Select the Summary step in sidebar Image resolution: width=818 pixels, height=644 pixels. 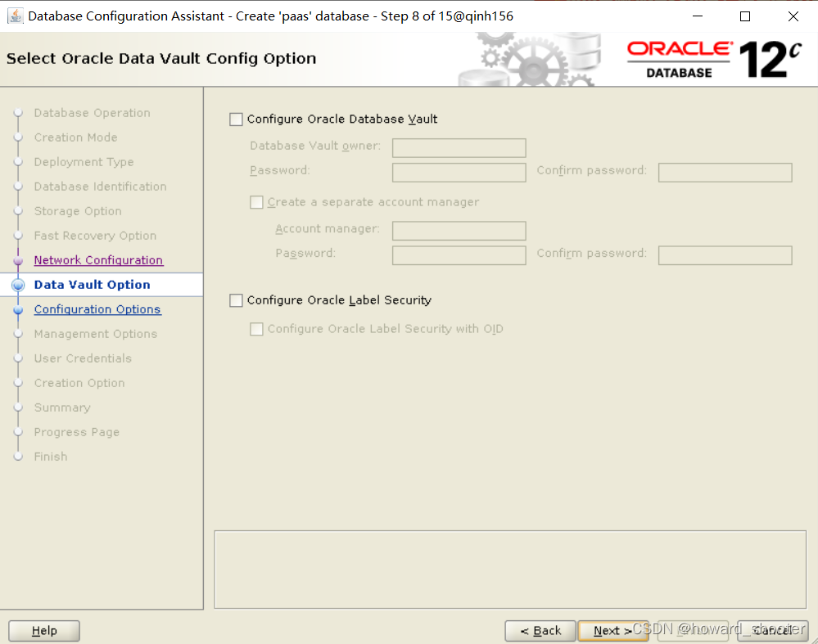(x=61, y=407)
